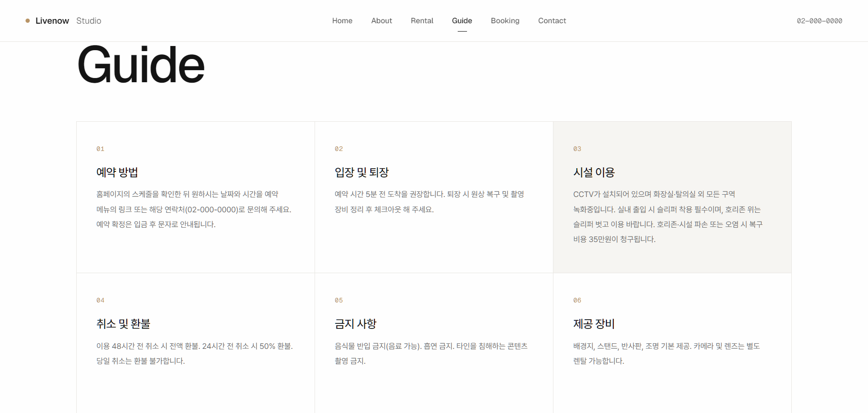The height and width of the screenshot is (413, 868).
Task: Click card number label 01
Action: 100,149
